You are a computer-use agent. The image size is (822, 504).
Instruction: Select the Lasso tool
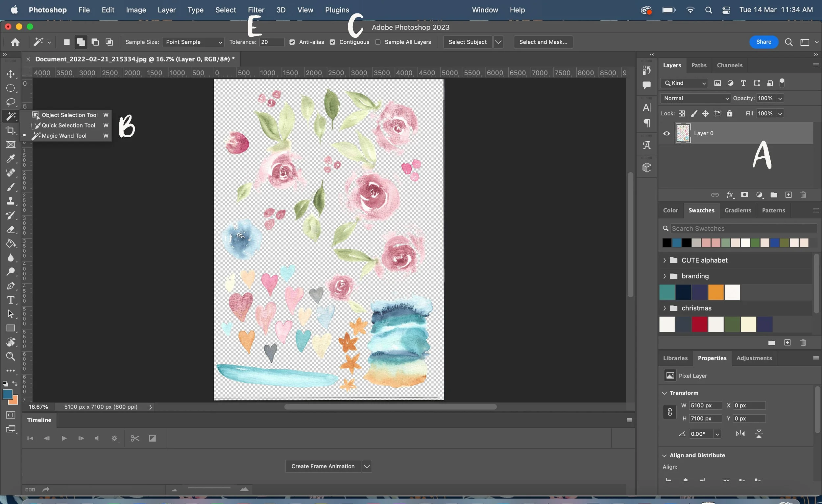coord(11,102)
